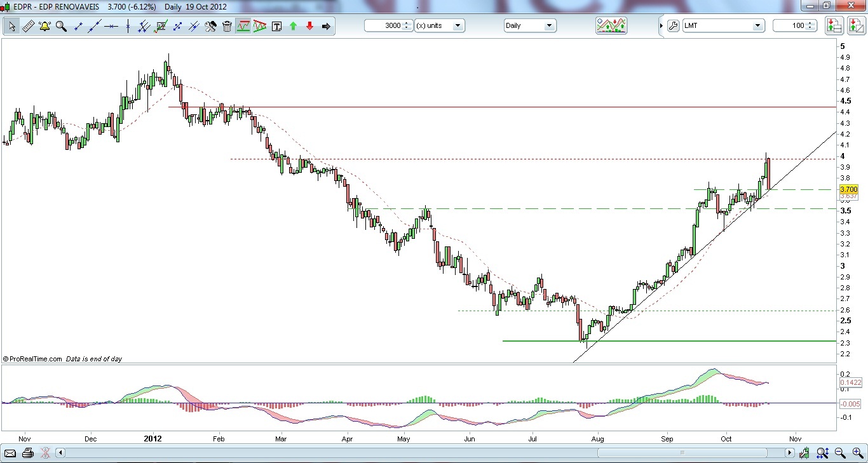Click the zoom in magnifier icon

click(857, 453)
